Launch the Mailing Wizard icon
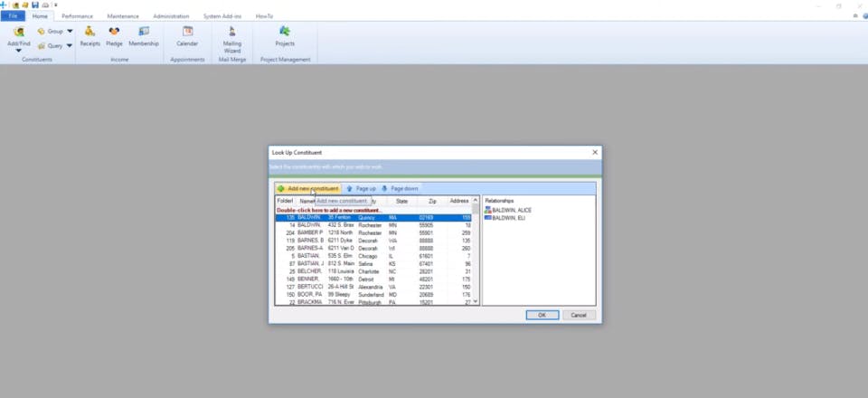The height and width of the screenshot is (398, 868). (232, 39)
